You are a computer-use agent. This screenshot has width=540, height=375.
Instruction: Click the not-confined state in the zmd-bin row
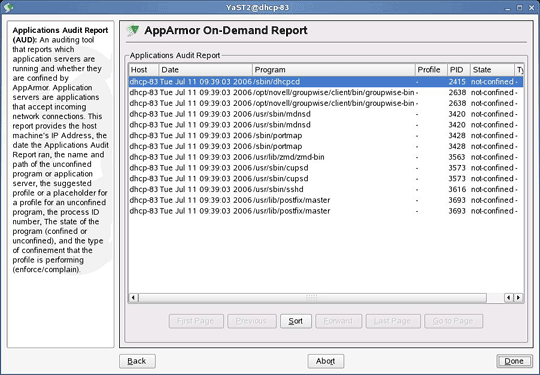point(492,157)
